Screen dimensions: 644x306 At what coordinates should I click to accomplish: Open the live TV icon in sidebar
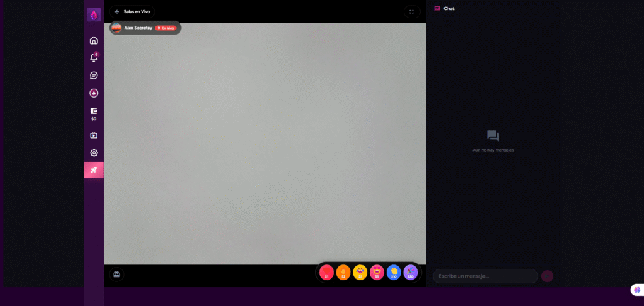[94, 135]
